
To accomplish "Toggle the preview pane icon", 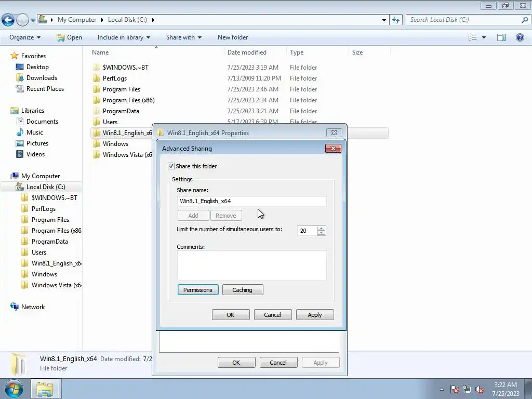I will [501, 37].
